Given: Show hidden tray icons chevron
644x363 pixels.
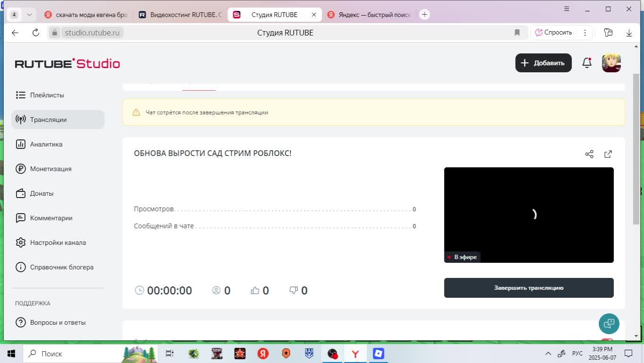Looking at the screenshot, I should coord(548,354).
